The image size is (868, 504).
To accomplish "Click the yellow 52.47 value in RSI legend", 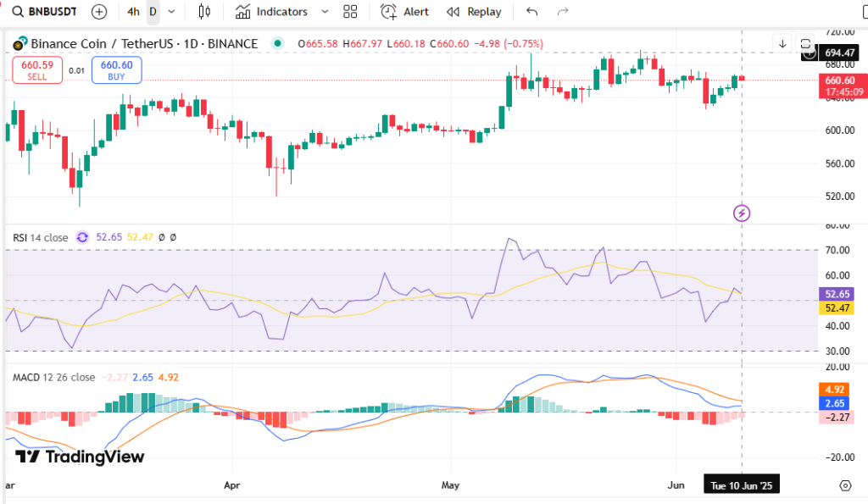I will click(x=140, y=237).
